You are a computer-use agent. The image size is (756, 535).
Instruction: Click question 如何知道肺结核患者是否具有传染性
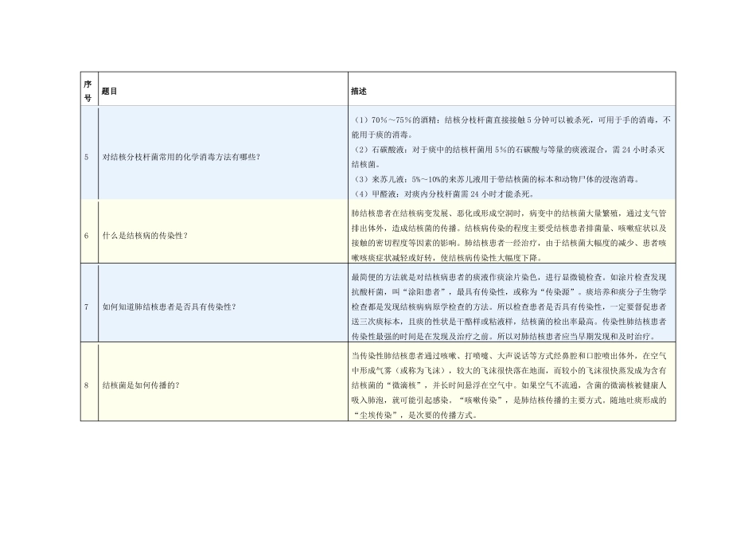[x=170, y=307]
